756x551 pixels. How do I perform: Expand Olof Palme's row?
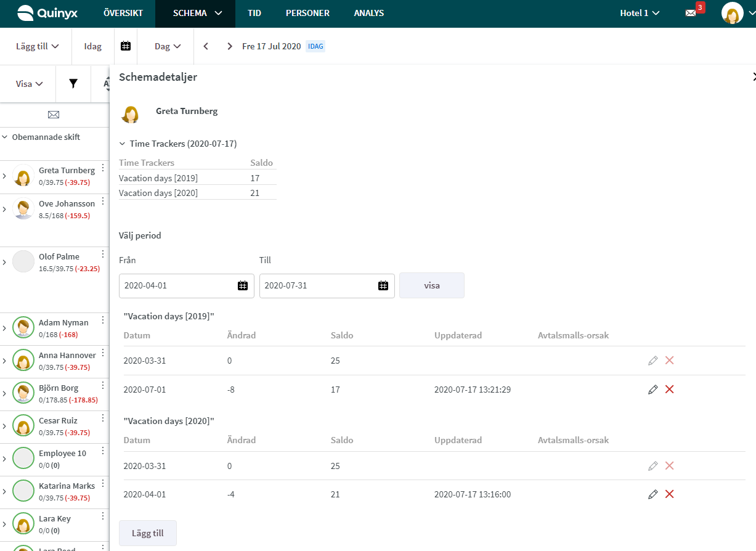pos(4,263)
